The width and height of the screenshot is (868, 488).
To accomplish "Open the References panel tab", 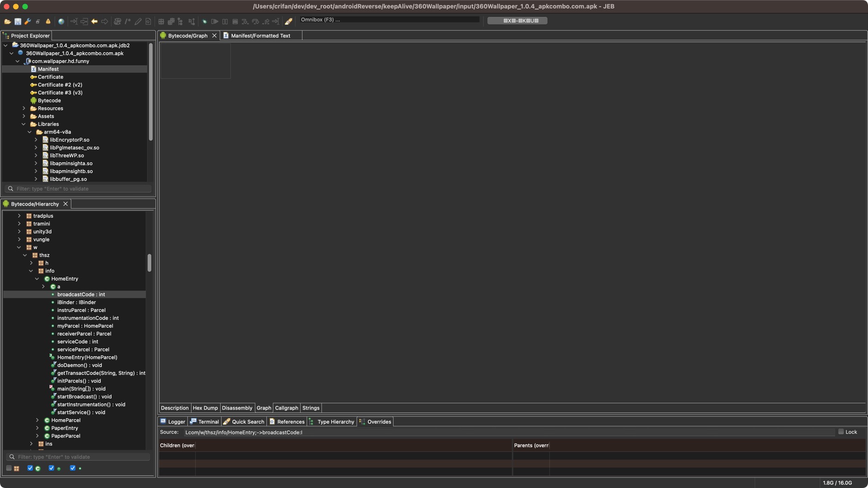I will point(287,422).
